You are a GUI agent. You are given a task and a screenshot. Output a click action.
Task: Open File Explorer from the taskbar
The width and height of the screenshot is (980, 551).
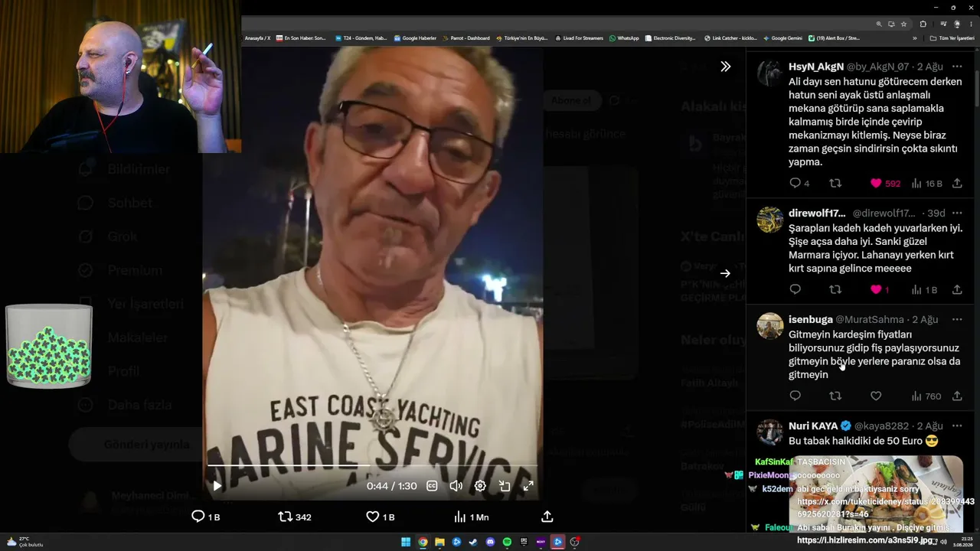point(439,542)
